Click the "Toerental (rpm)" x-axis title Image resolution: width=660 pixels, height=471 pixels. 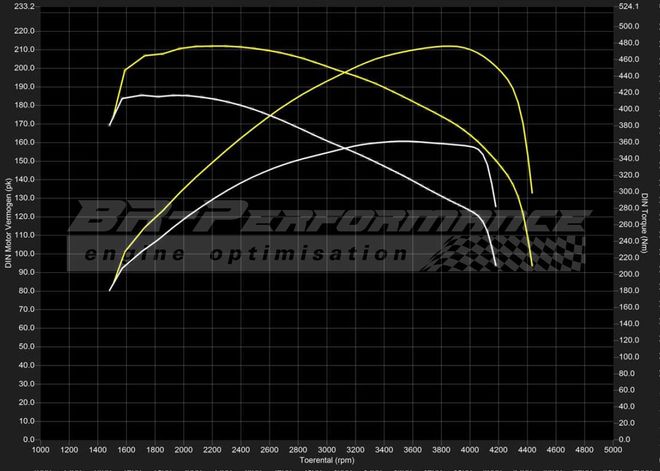(x=329, y=463)
